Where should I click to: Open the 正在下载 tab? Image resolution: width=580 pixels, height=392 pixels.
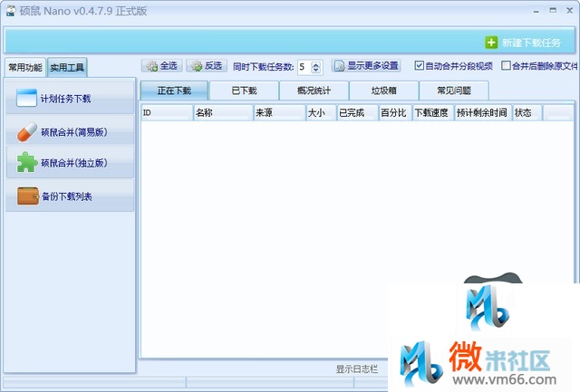(174, 91)
